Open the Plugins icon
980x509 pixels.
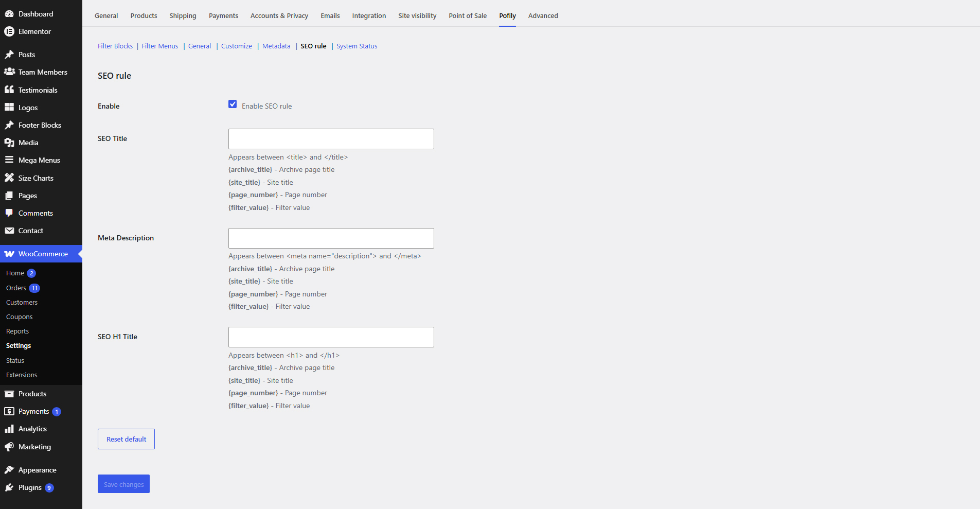point(9,487)
